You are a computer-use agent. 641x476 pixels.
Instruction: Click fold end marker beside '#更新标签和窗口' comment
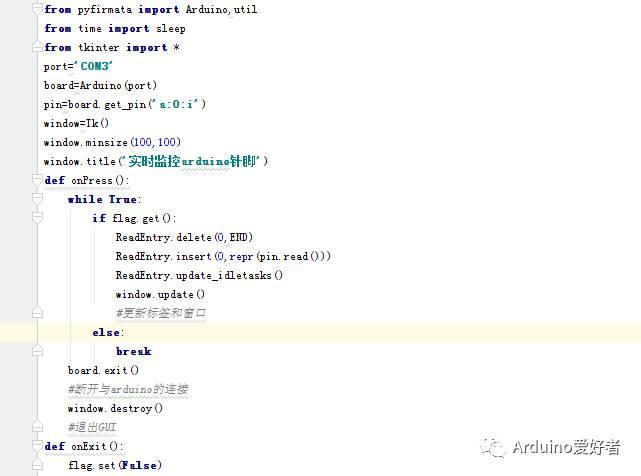point(37,313)
